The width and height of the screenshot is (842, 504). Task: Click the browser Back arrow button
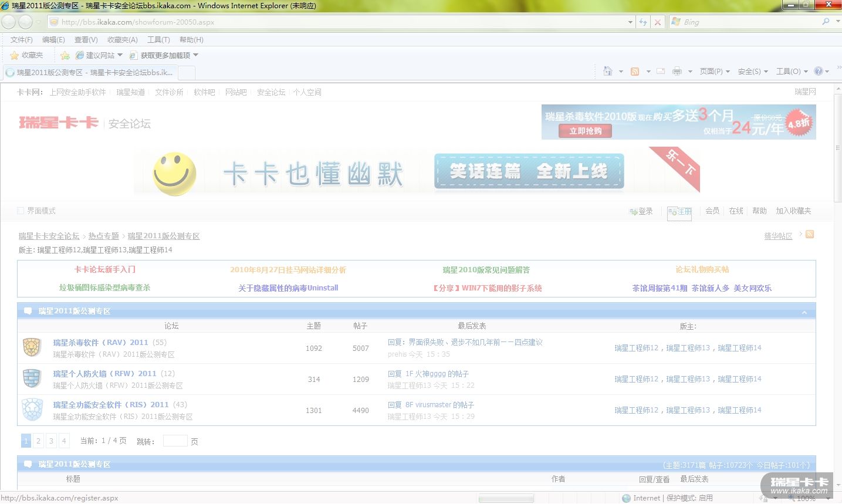pos(9,22)
